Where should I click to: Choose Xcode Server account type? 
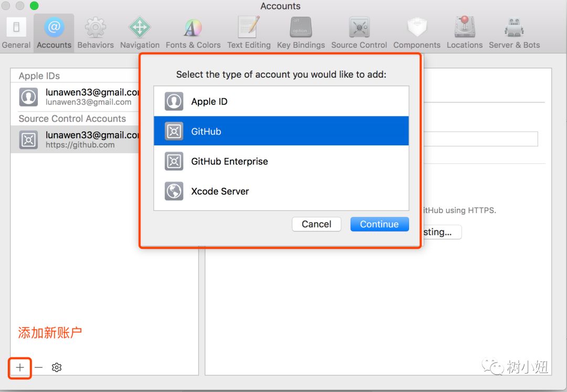click(x=281, y=191)
